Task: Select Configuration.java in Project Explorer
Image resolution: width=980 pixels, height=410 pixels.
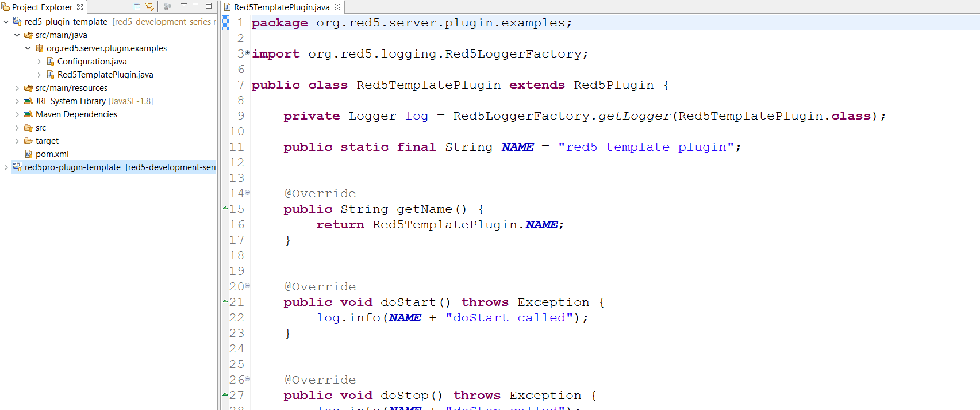Action: 92,62
